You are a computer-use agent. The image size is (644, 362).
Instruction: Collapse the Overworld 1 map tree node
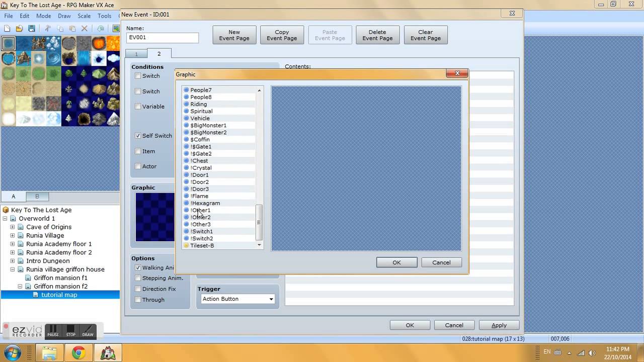(5, 219)
